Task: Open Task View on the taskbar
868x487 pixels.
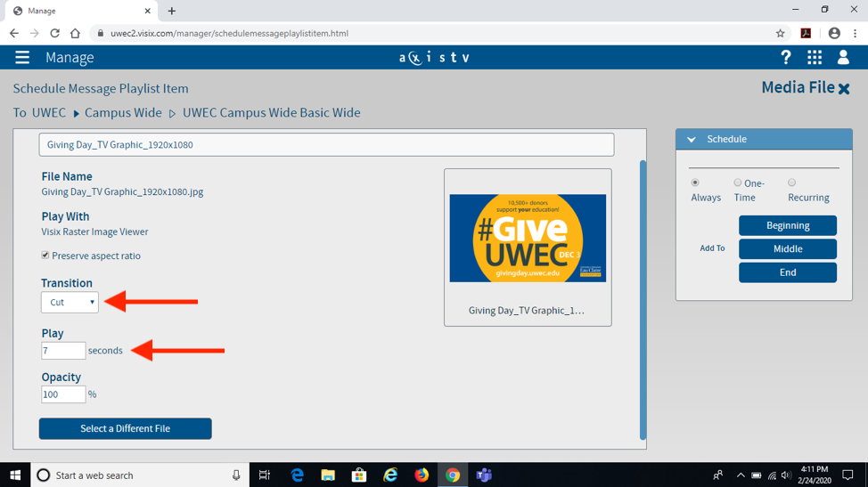Action: [265, 475]
